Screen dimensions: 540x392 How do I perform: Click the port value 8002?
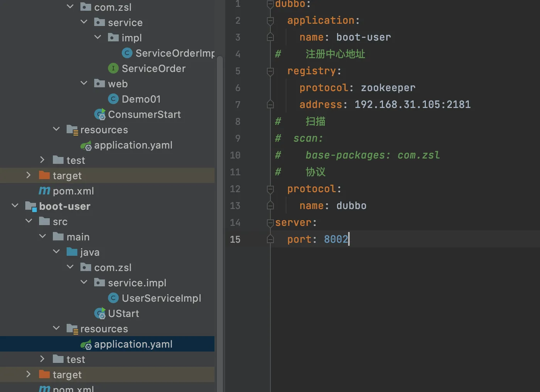tap(336, 239)
